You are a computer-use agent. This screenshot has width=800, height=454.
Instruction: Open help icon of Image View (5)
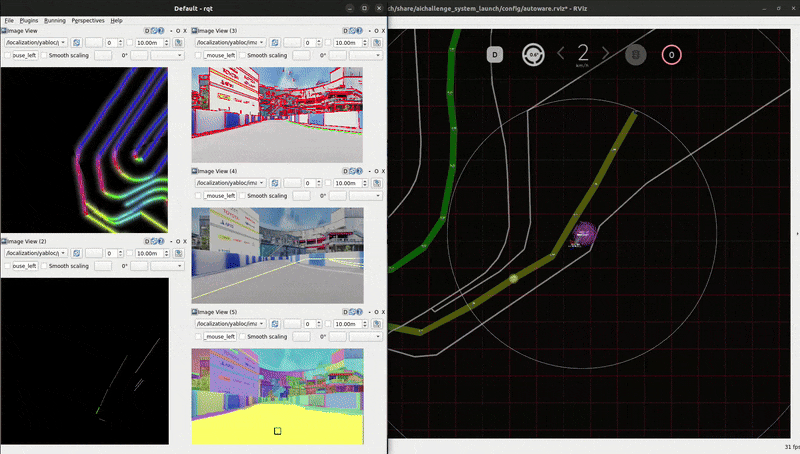(x=360, y=312)
